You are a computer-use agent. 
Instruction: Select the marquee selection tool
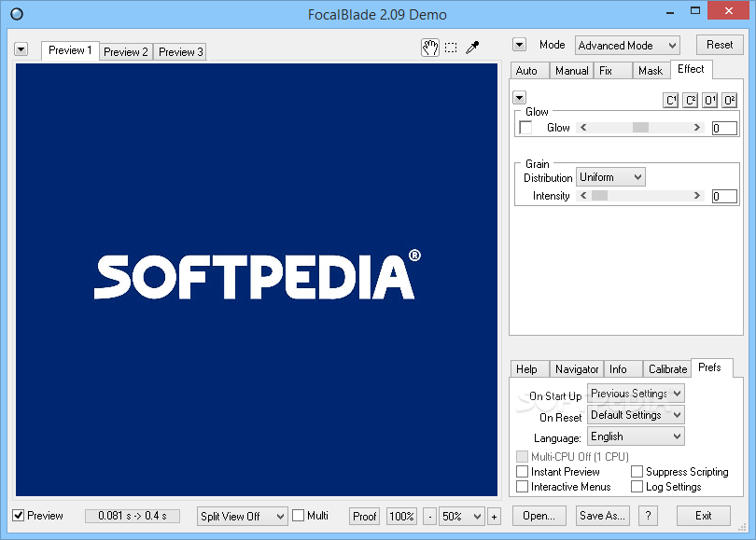pyautogui.click(x=451, y=48)
